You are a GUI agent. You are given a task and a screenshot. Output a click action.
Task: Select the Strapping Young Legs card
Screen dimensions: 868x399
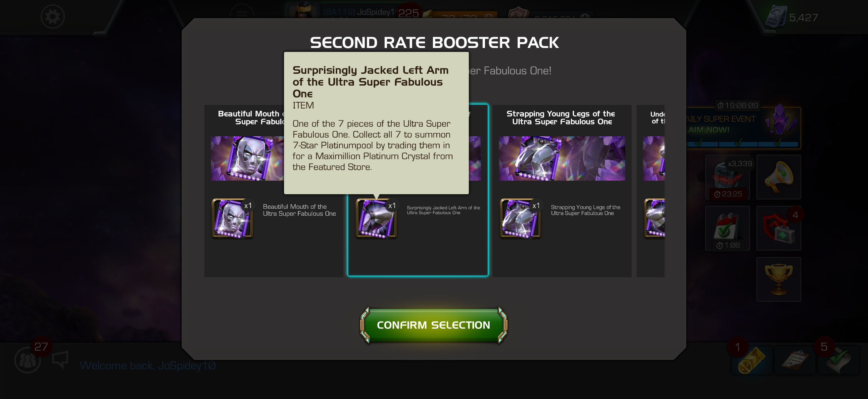click(x=562, y=191)
